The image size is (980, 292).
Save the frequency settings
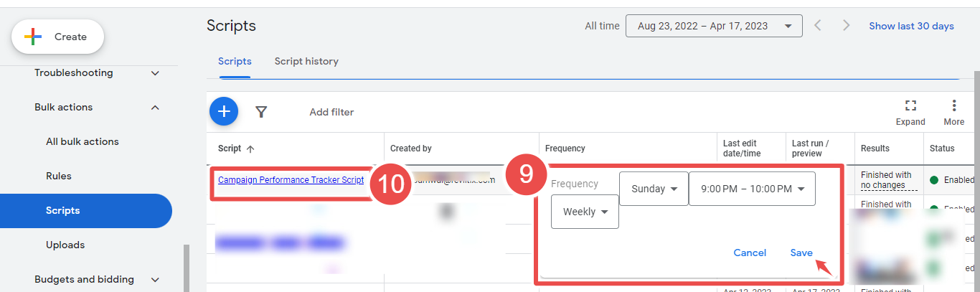pyautogui.click(x=801, y=253)
